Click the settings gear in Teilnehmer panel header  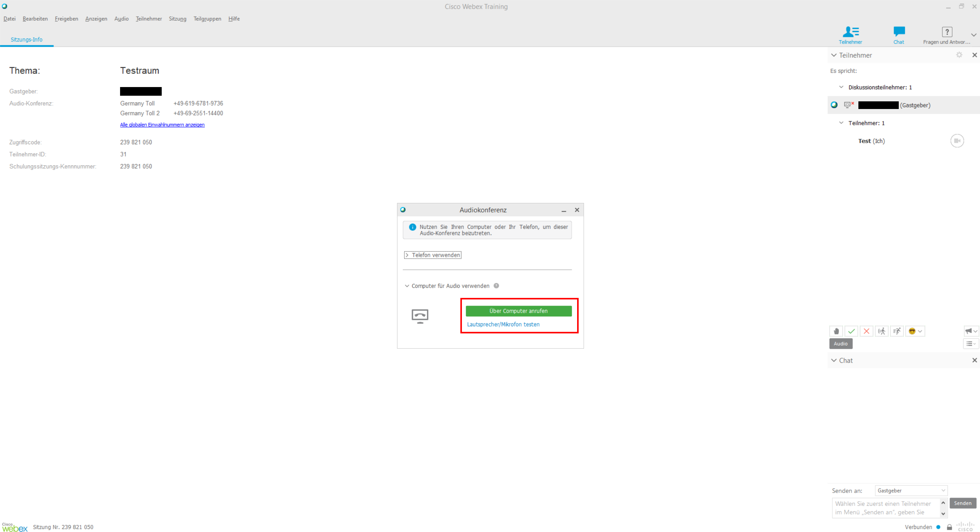(959, 55)
